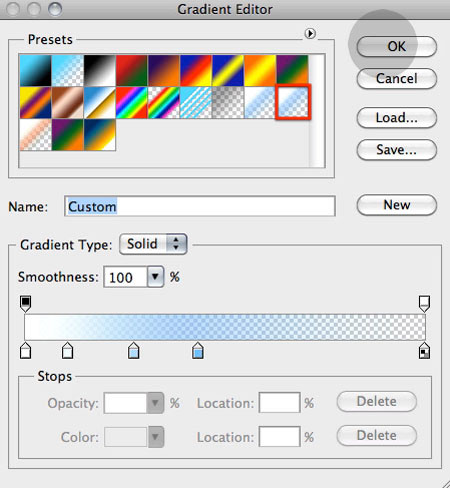Image resolution: width=450 pixels, height=488 pixels.
Task: Click the Name field containing Custom
Action: pos(200,206)
